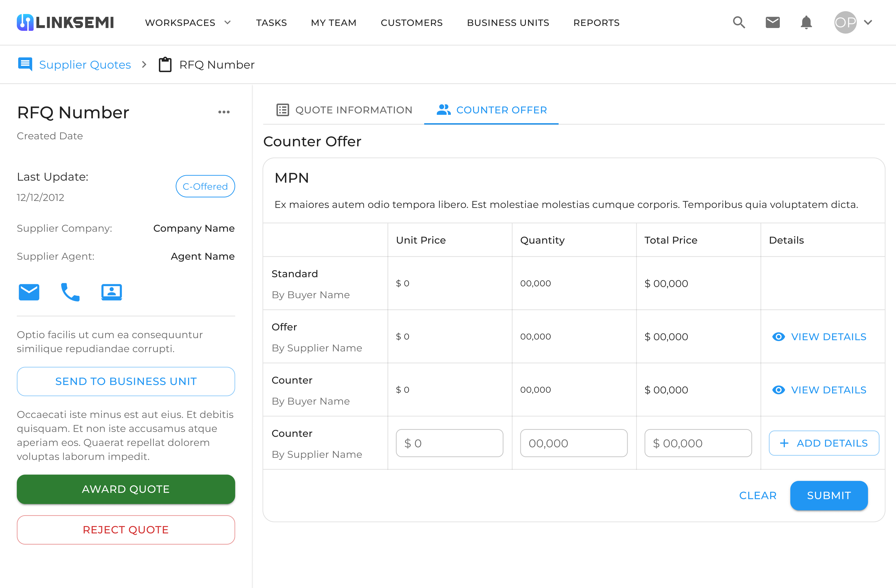This screenshot has width=896, height=588.
Task: Click the Reject Quote button
Action: pyautogui.click(x=126, y=530)
